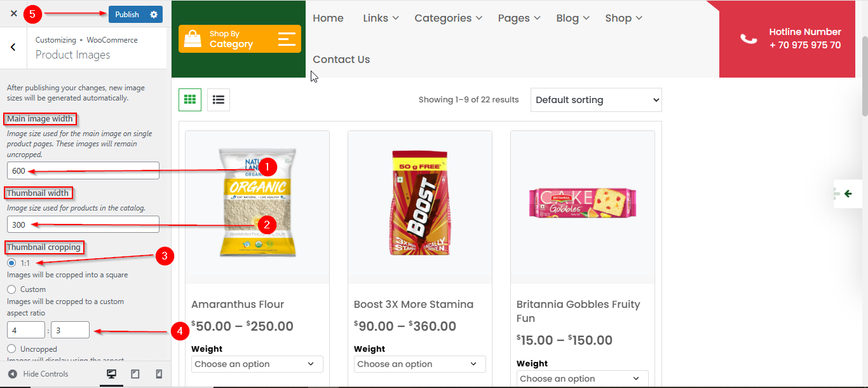868x388 pixels.
Task: Preview in mobile device mode
Action: (x=159, y=374)
